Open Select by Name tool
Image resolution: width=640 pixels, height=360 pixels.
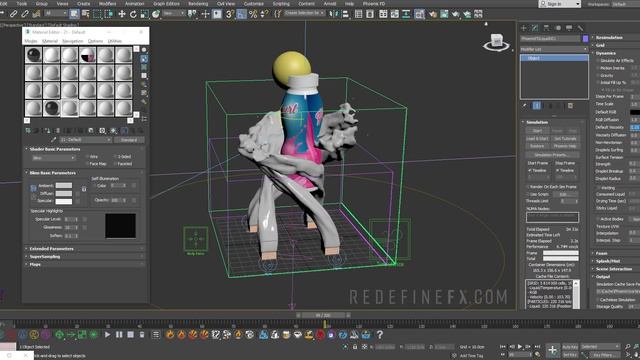pyautogui.click(x=86, y=14)
